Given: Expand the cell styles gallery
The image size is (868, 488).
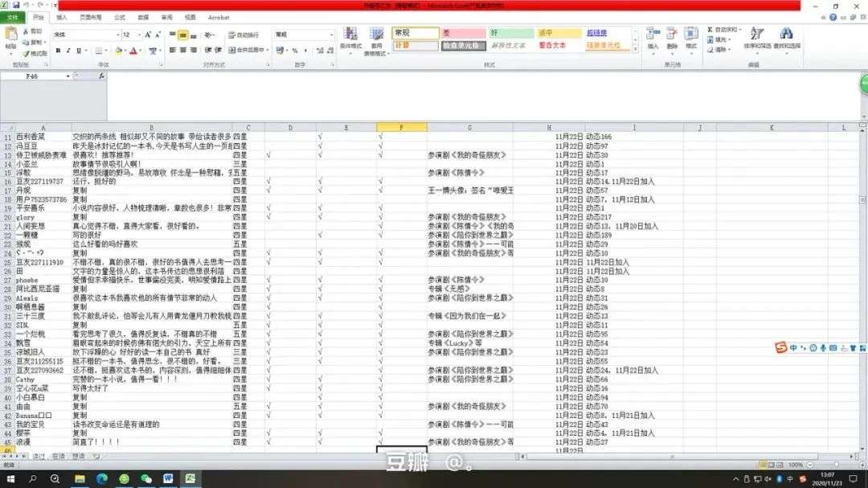Looking at the screenshot, I should click(636, 49).
